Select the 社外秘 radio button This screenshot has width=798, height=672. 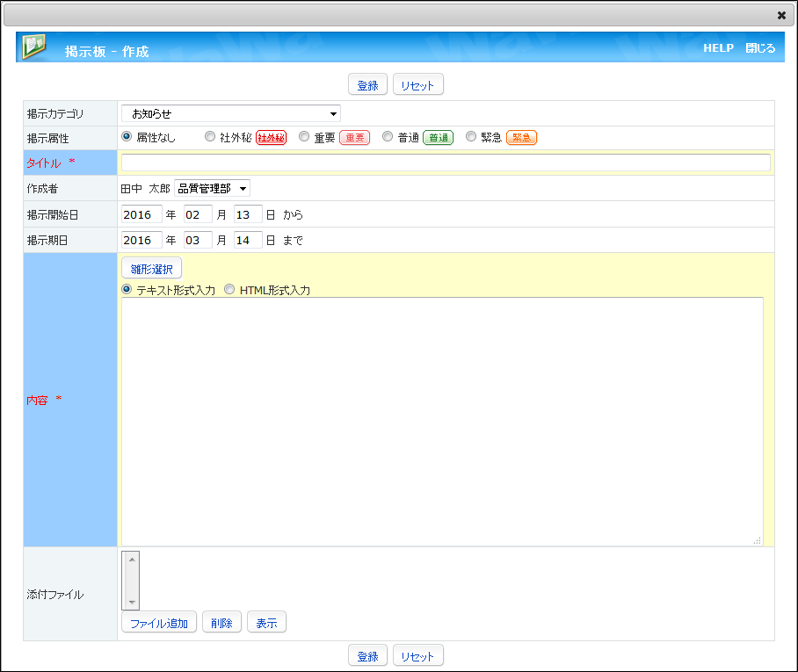[210, 137]
